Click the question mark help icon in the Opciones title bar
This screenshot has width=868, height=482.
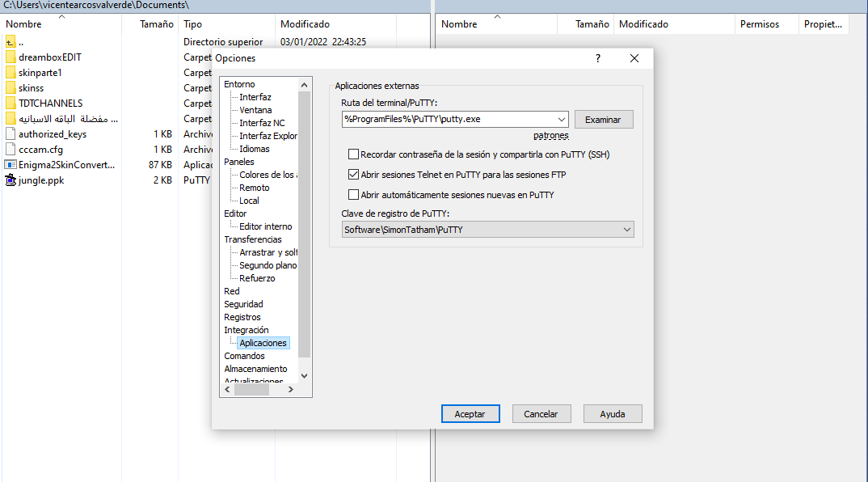pyautogui.click(x=598, y=58)
